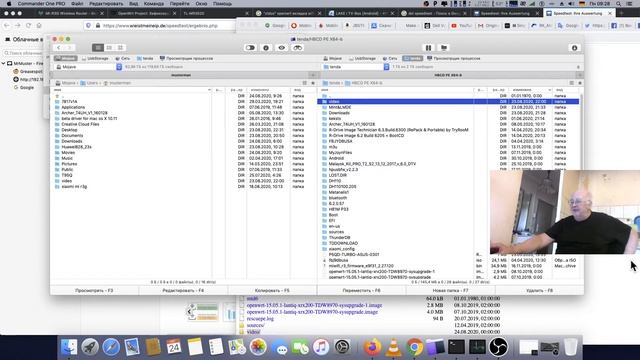Open Просмотрщик процессов in left panel
Viewport: 640px width, 360px height.
click(186, 58)
